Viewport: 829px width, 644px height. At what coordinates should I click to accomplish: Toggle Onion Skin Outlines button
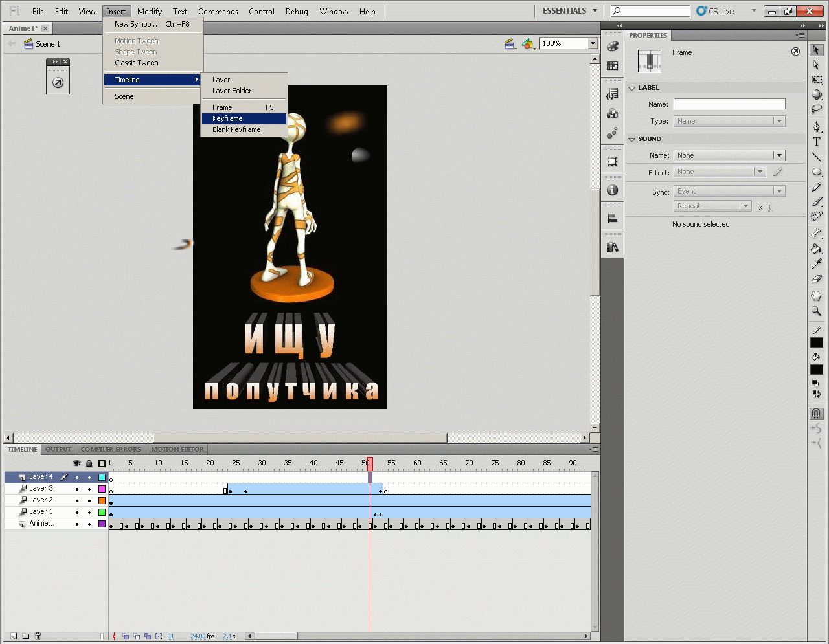point(137,636)
